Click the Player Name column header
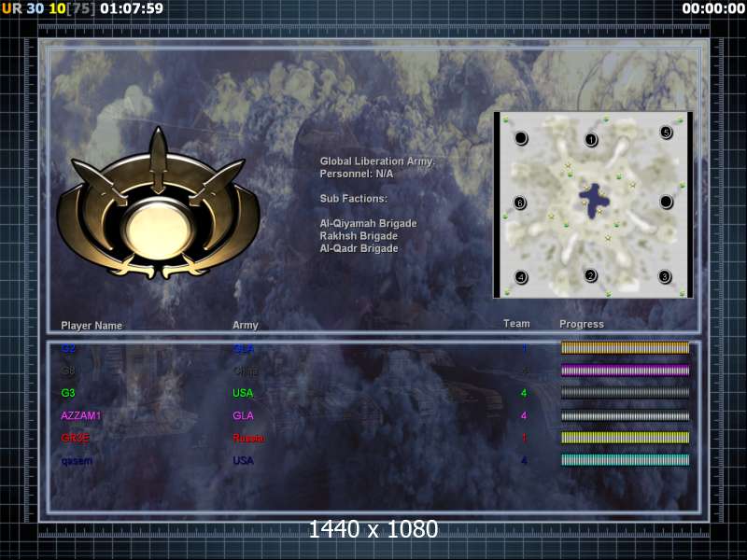 tap(92, 326)
